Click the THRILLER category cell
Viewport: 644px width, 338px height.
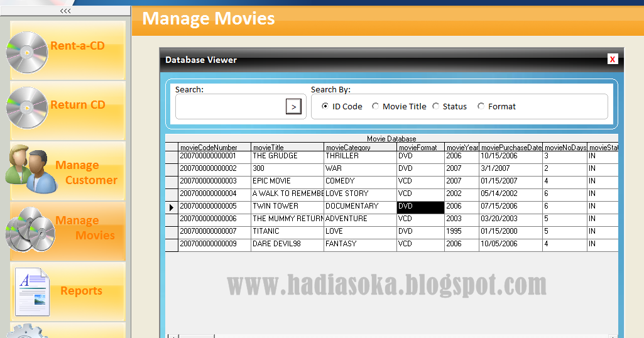coord(360,157)
